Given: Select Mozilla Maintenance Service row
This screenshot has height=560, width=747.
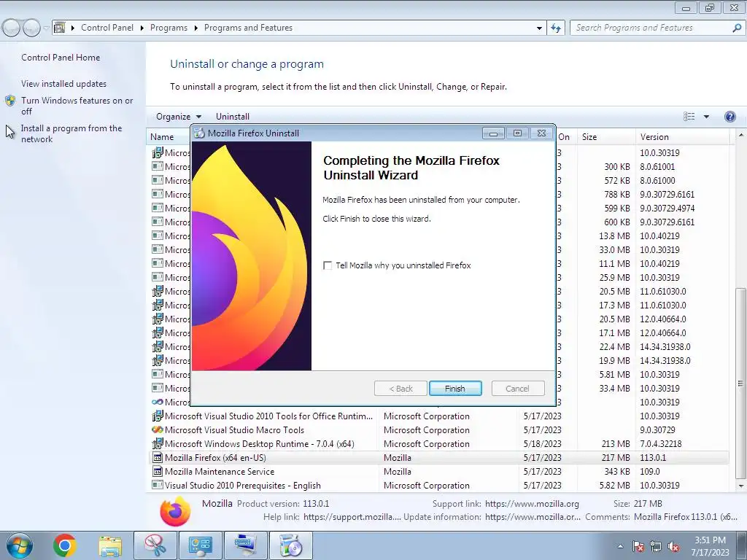Looking at the screenshot, I should click(x=439, y=472).
